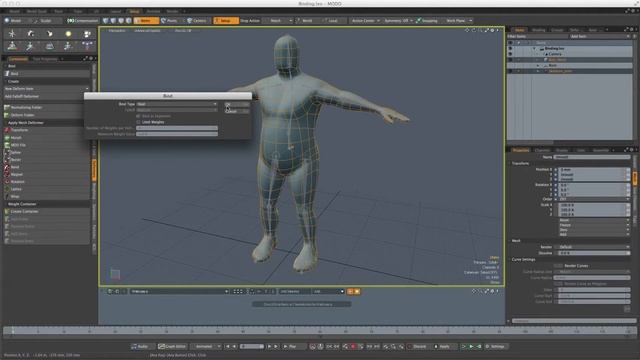Adjust the Dissolve slider

[594, 253]
